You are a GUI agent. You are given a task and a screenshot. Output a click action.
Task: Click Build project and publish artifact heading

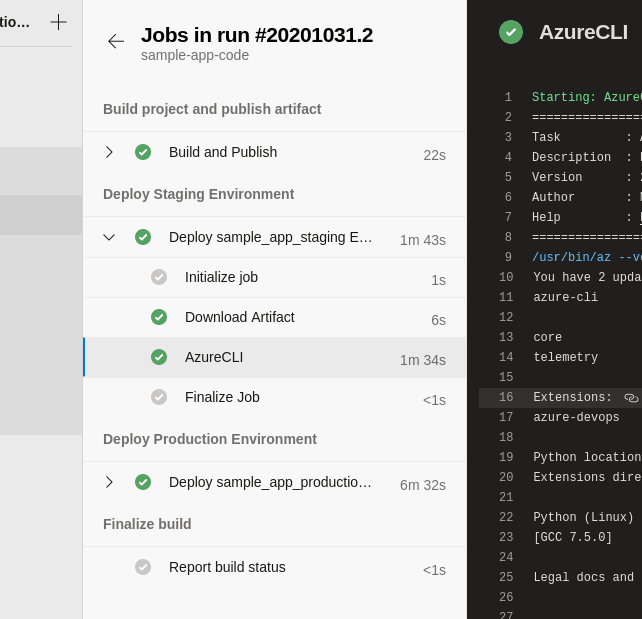[x=212, y=109]
